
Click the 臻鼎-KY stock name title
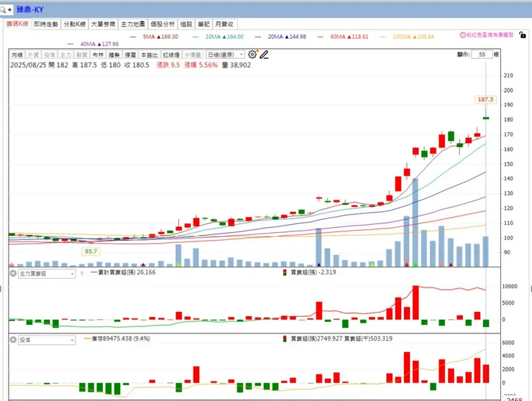[30, 9]
